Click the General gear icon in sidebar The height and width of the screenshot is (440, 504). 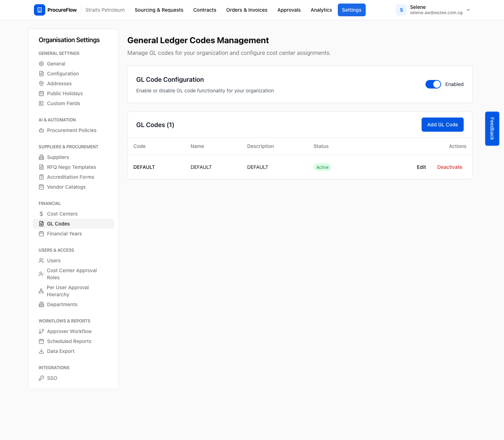(x=41, y=64)
